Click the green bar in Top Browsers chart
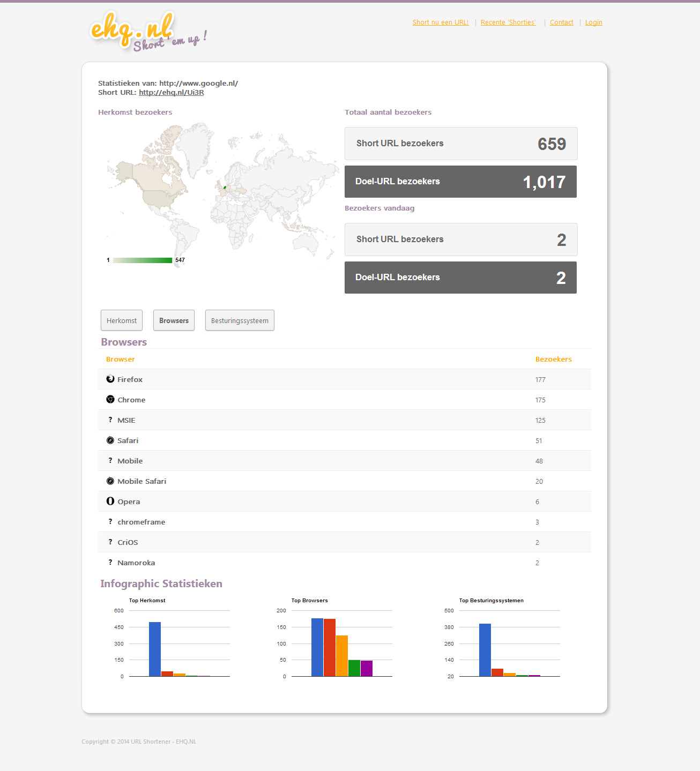 (x=354, y=668)
